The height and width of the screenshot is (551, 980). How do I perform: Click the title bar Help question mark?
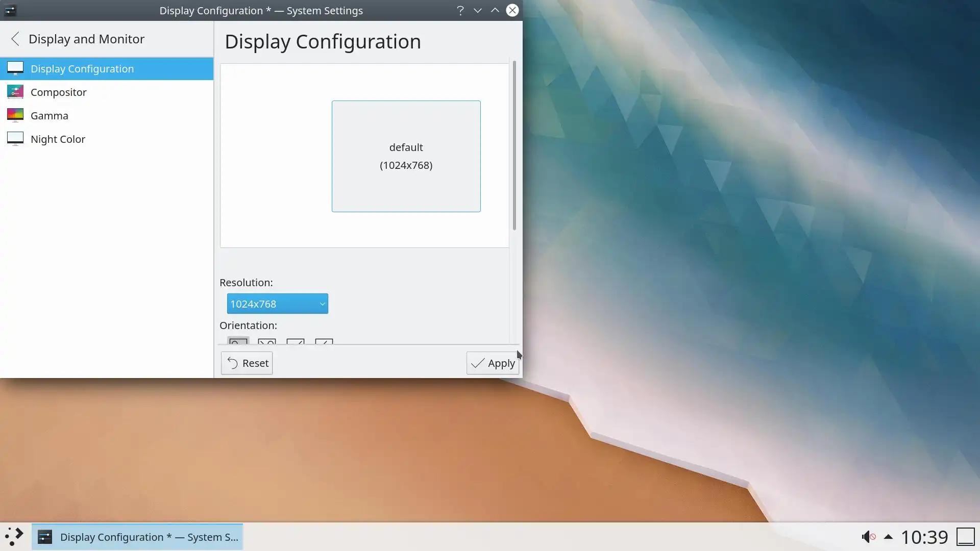[460, 10]
